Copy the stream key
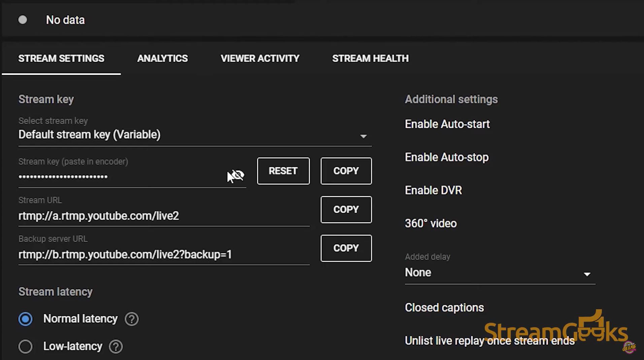The width and height of the screenshot is (644, 360). [x=346, y=171]
